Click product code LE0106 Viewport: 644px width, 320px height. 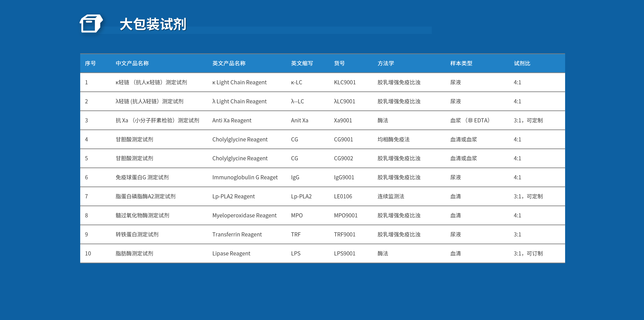pyautogui.click(x=343, y=196)
